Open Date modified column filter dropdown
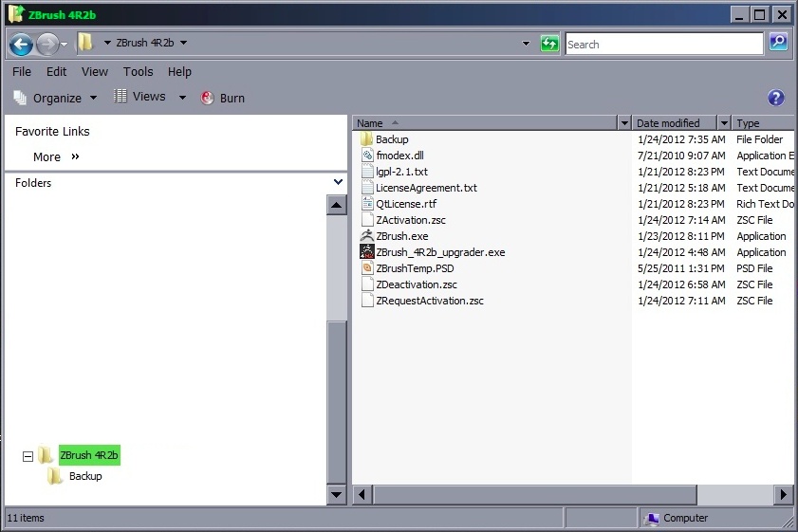This screenshot has height=532, width=798. [x=724, y=123]
